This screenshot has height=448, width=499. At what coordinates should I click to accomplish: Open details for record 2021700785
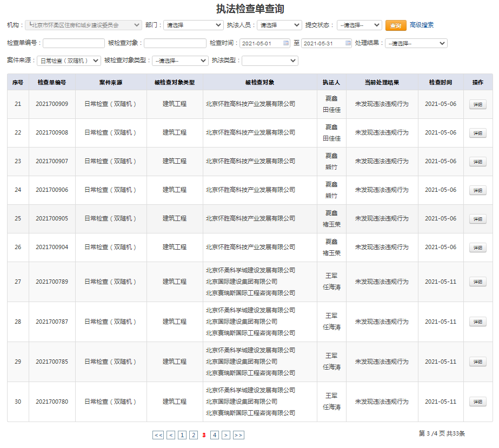tap(478, 362)
